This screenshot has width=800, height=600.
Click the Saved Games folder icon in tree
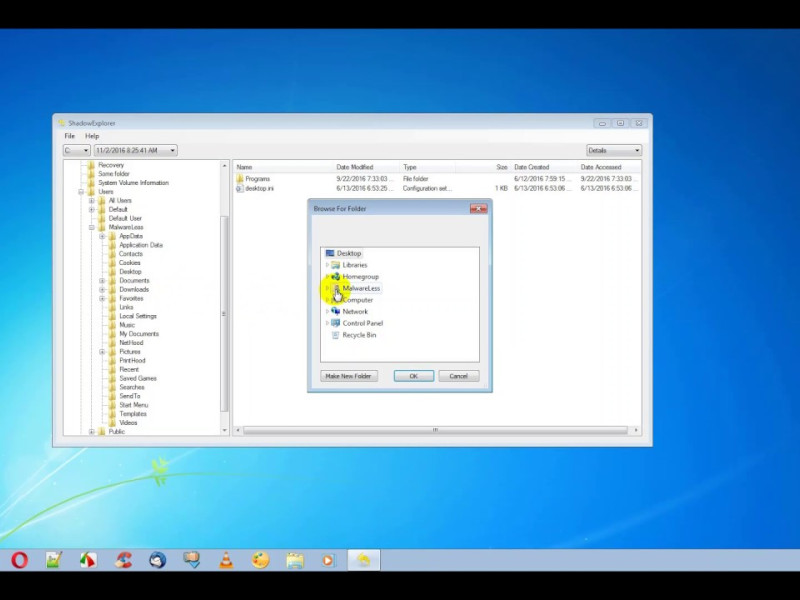tap(112, 378)
